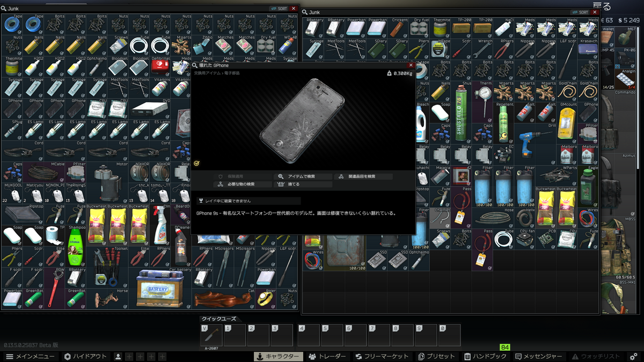Select the TP toilet paper roll
This screenshot has height=362, width=644.
(x=54, y=235)
